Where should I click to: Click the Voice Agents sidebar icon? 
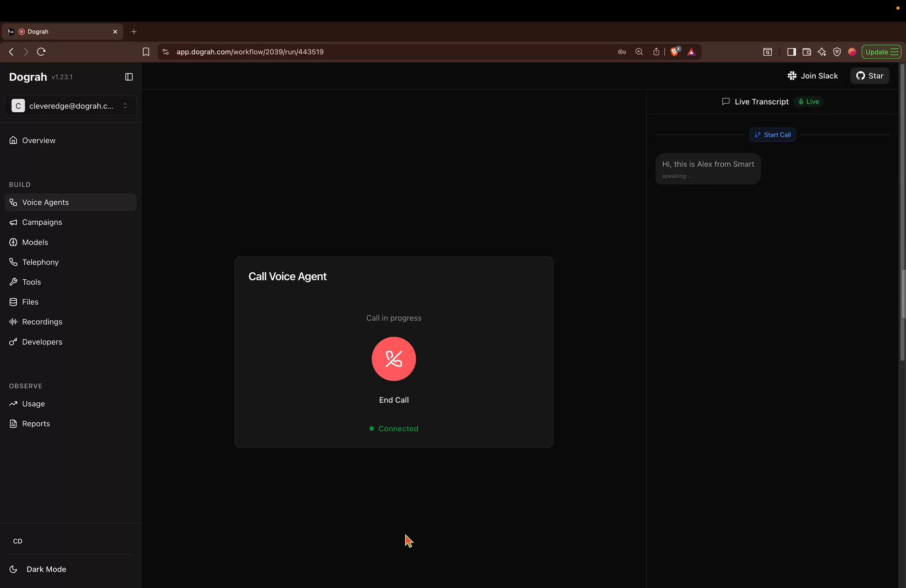(x=13, y=202)
